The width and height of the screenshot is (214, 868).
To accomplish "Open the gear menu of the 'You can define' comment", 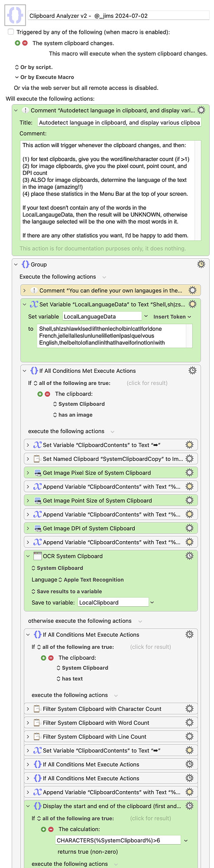I will [192, 290].
